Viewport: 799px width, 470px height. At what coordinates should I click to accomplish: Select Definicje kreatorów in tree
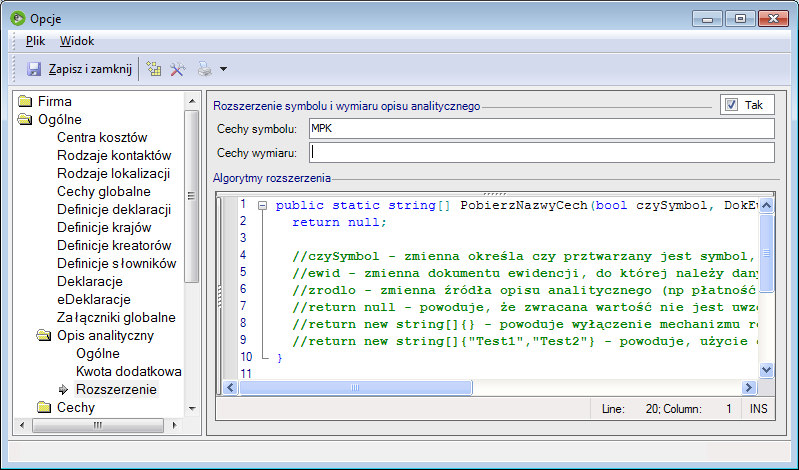(x=114, y=245)
